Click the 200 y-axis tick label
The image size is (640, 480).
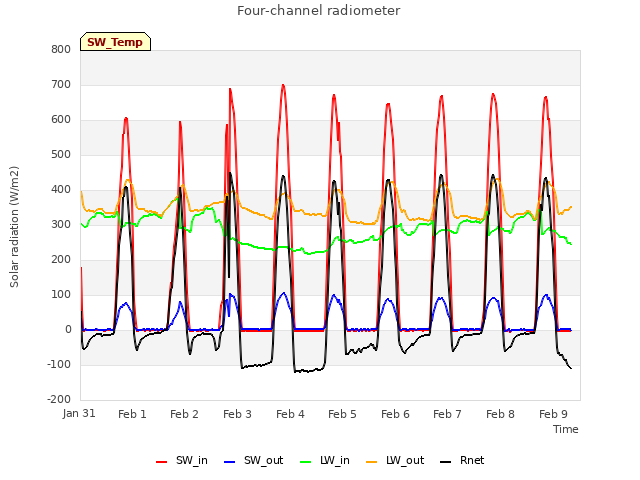coord(61,260)
